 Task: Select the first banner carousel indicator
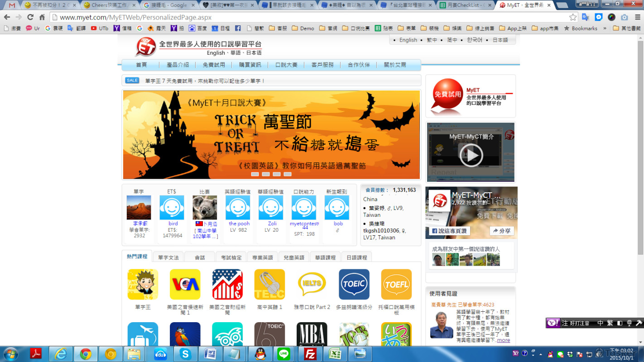tap(255, 174)
